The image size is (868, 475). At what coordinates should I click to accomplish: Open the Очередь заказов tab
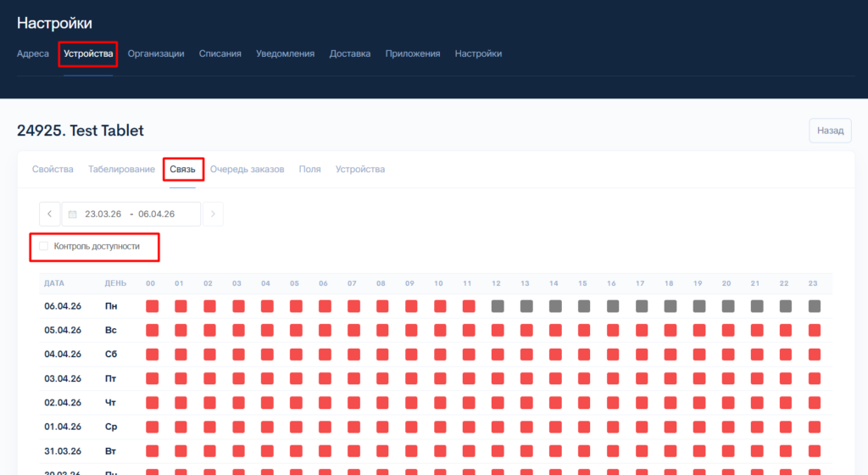(x=247, y=170)
